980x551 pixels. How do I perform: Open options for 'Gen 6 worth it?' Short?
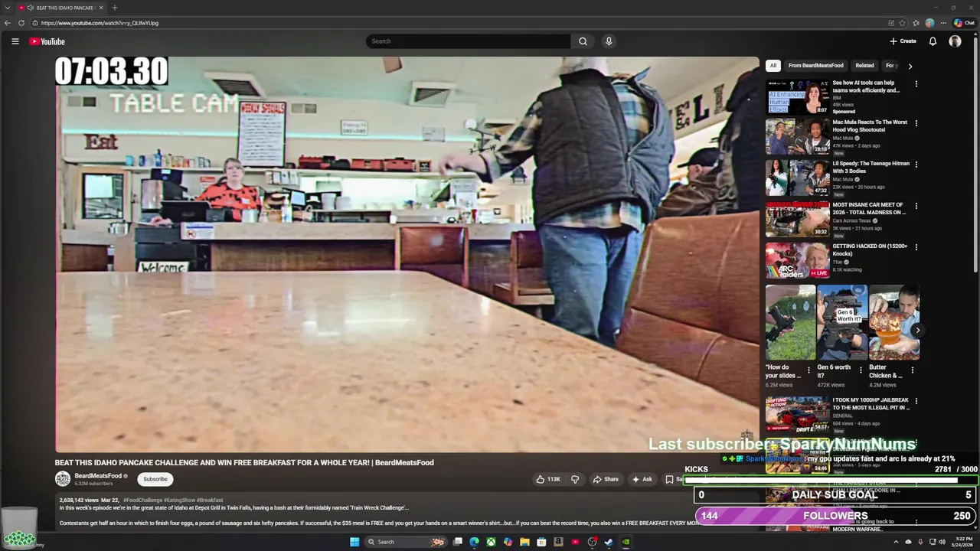[x=861, y=370]
